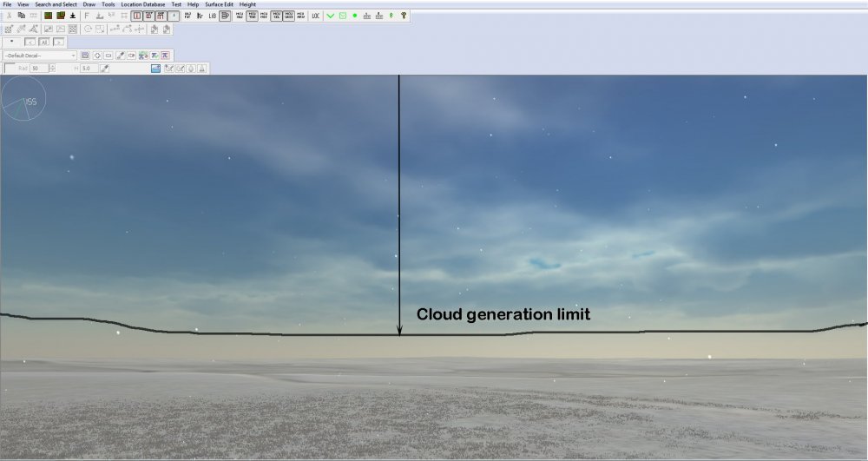Click the circle selection tool icon
868x461 pixels.
[x=88, y=29]
